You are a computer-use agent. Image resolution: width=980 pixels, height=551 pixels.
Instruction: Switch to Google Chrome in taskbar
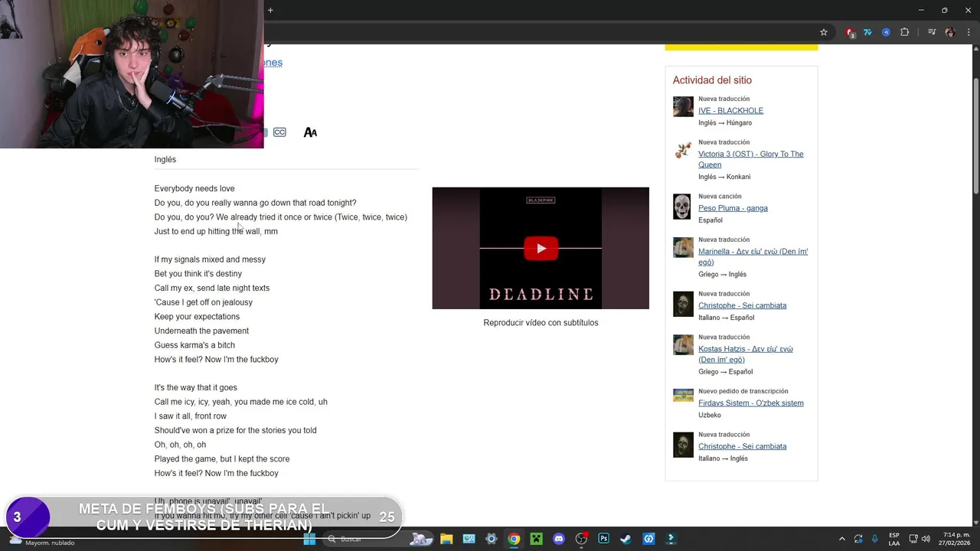coord(514,539)
